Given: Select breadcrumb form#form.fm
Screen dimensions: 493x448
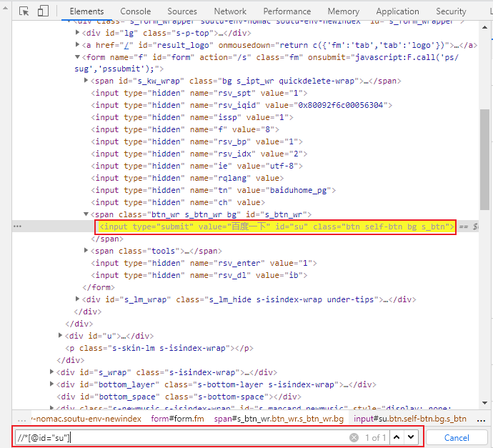Looking at the screenshot, I should 177,419.
